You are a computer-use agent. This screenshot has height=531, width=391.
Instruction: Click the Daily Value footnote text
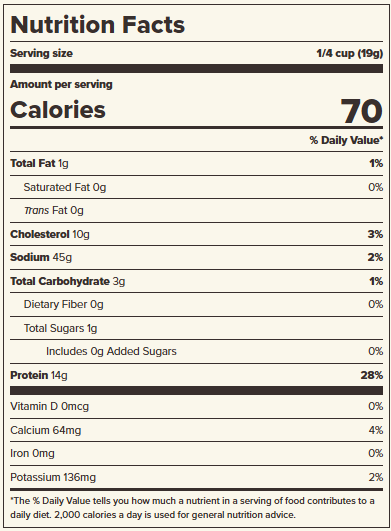tap(192, 508)
